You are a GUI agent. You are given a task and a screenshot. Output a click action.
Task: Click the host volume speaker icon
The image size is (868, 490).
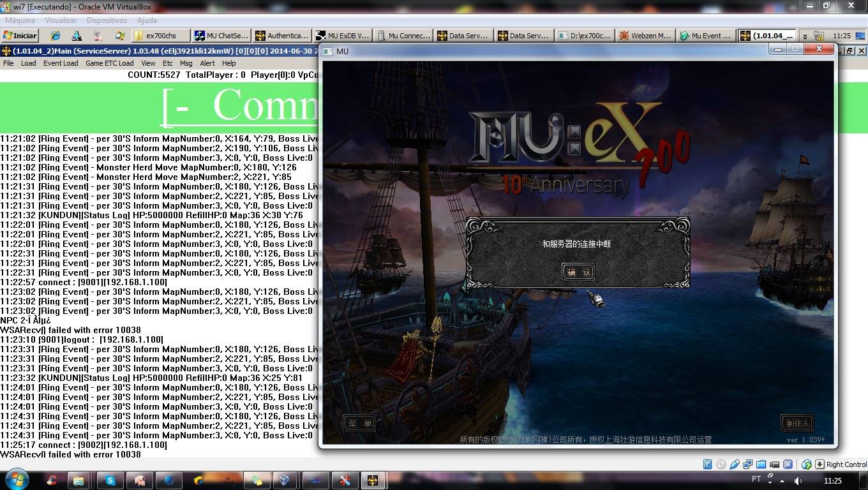point(798,480)
